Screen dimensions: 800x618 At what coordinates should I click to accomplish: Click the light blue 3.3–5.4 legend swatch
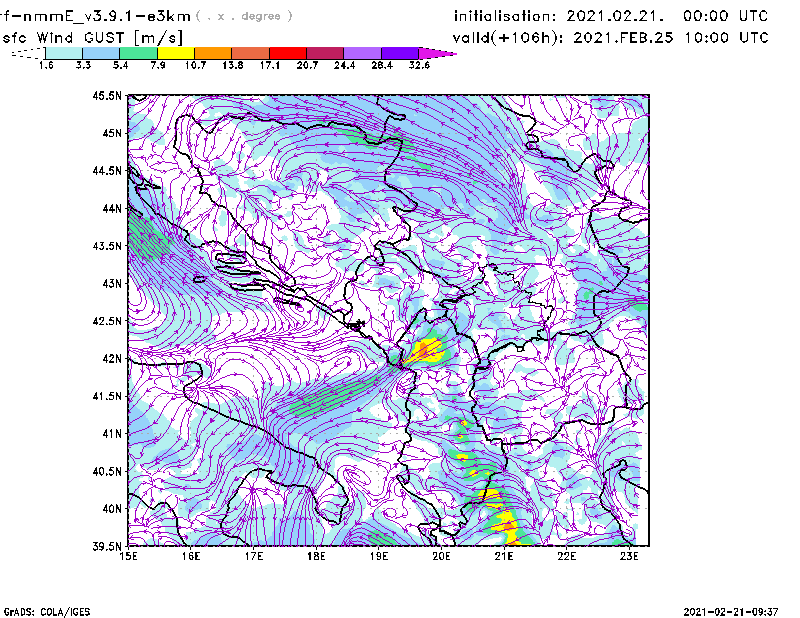[101, 53]
